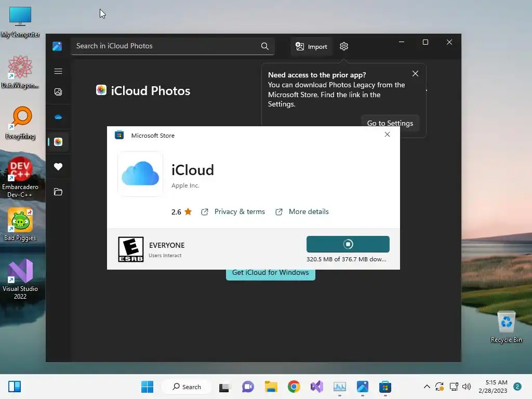Open the Recycle Bin on desktop
The image size is (532, 399).
[506, 327]
